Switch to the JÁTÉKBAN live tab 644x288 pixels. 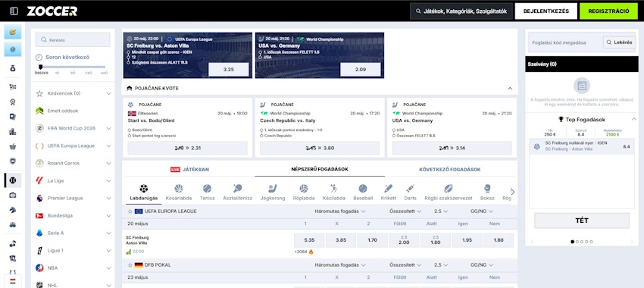point(189,169)
